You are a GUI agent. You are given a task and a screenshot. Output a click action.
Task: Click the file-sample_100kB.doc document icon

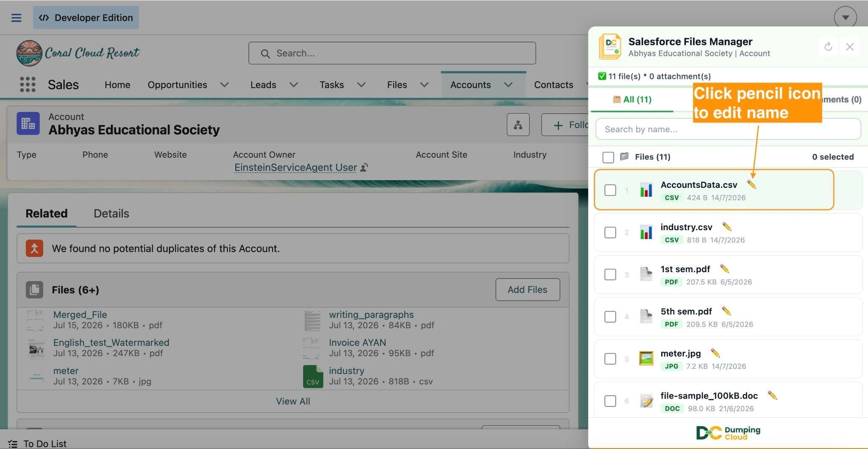646,401
